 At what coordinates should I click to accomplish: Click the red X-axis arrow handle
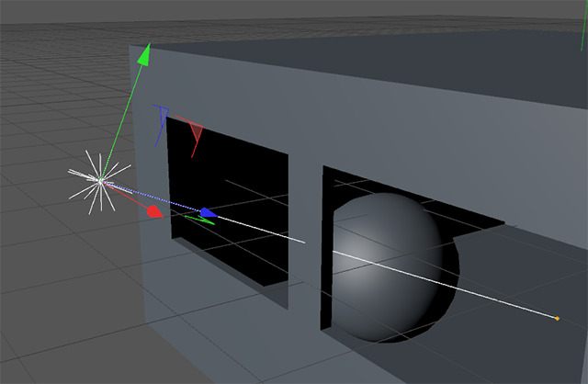tap(154, 212)
